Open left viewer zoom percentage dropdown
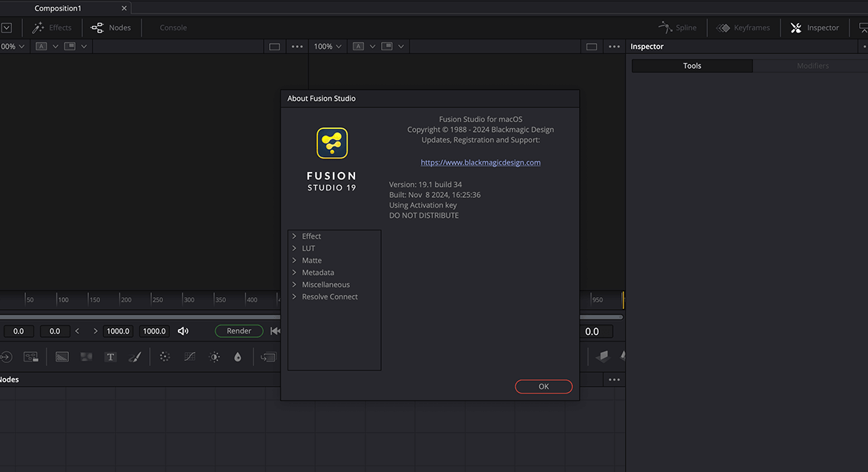Screen dimensions: 868x472 click(13, 47)
